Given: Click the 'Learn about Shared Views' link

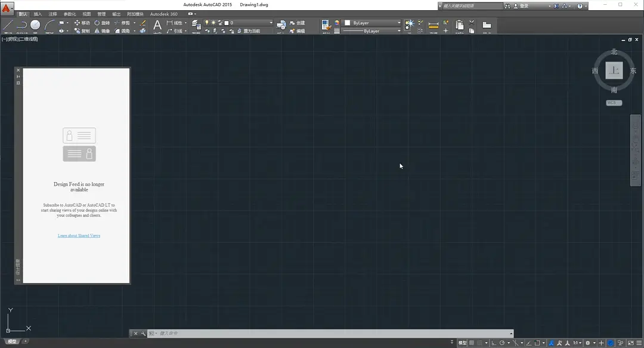Looking at the screenshot, I should 79,236.
